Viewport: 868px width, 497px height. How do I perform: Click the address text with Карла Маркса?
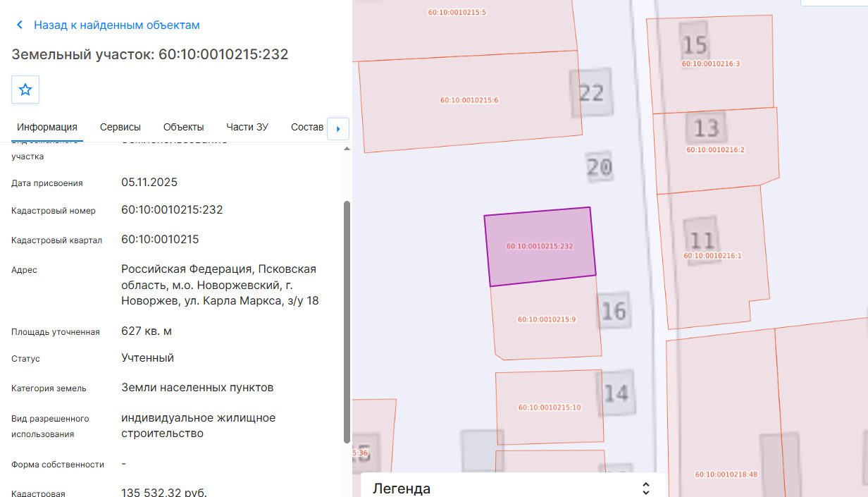coord(220,285)
